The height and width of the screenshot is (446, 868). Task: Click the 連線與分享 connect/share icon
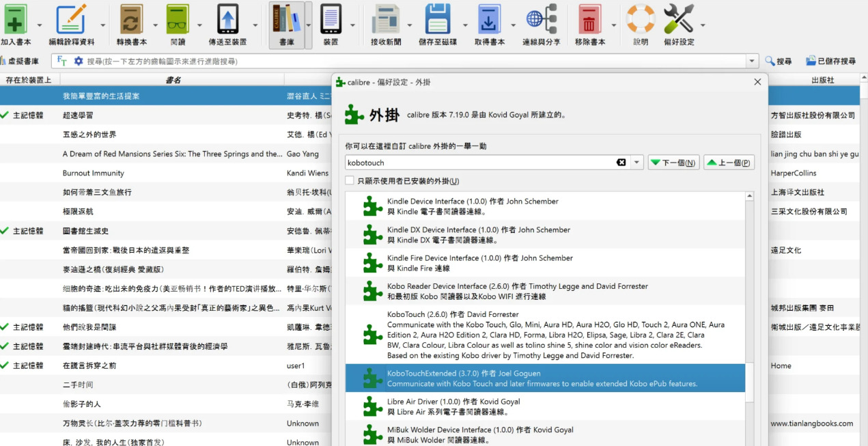point(541,19)
